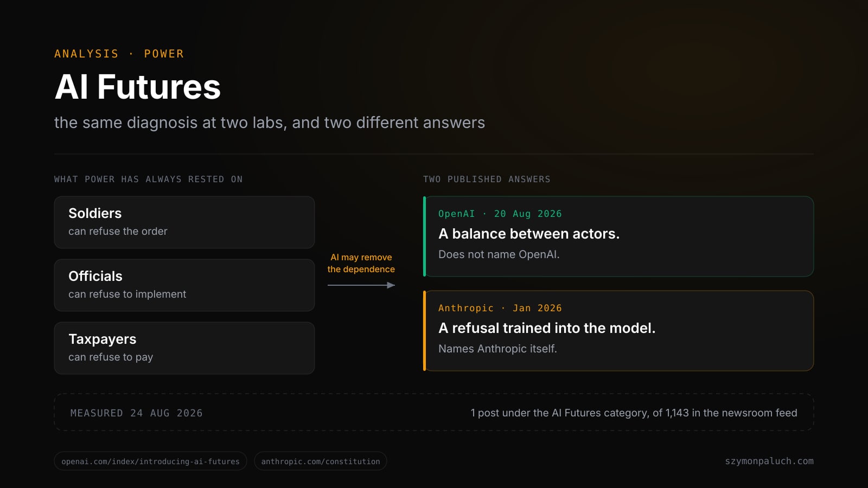Click 'Names Anthropic itself.' text
This screenshot has width=868, height=488.
497,349
